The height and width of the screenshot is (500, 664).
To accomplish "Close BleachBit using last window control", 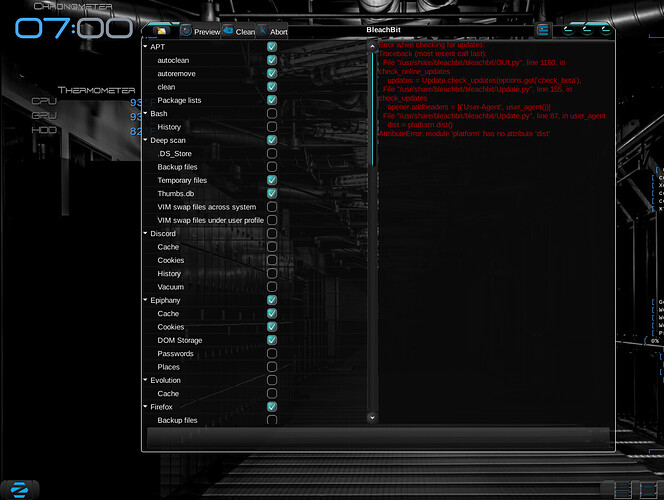I will [606, 30].
